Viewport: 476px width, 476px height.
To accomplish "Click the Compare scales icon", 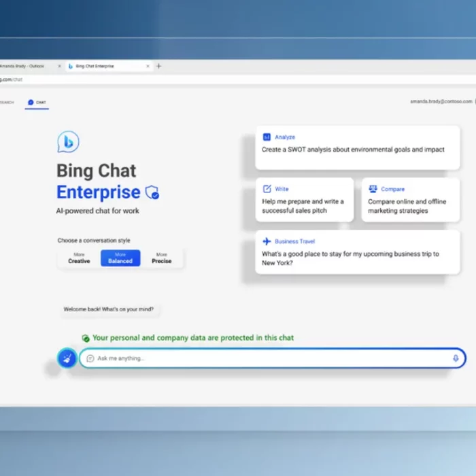I will (373, 189).
